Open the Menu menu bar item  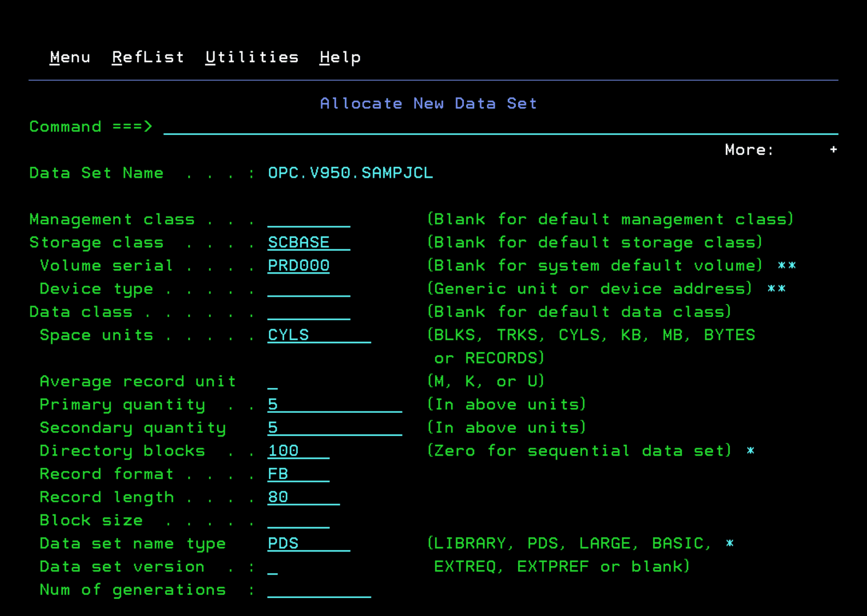pyautogui.click(x=70, y=57)
